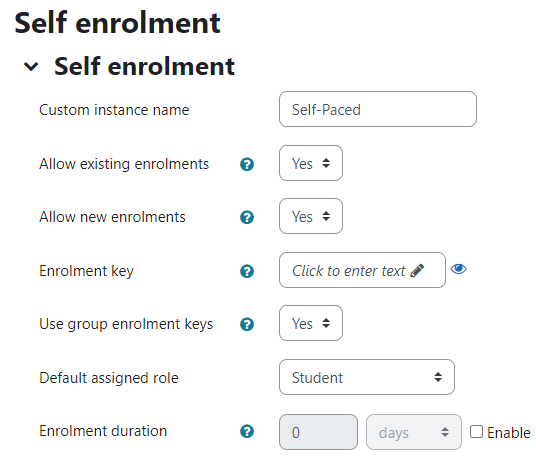
Task: Open Use group enrolment keys dropdown
Action: pos(311,323)
